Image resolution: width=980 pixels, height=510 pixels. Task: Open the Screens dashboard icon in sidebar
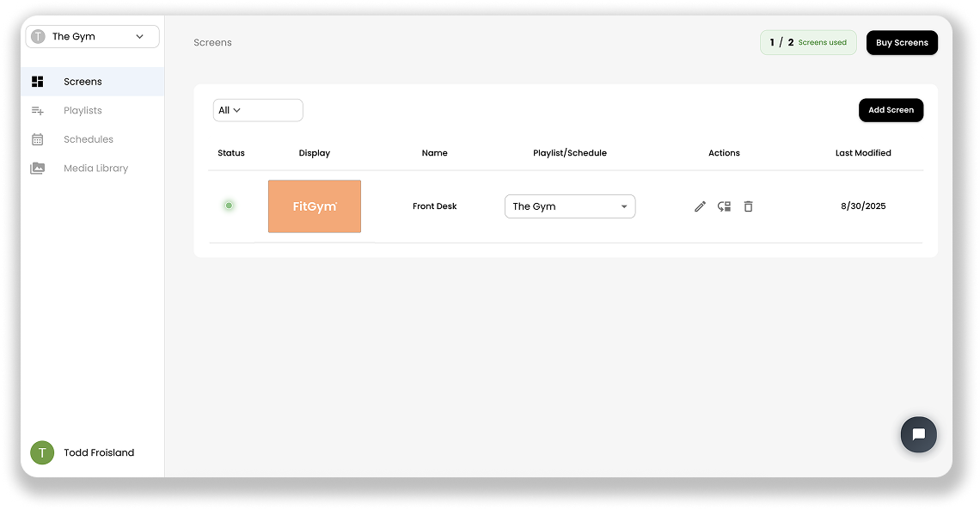pyautogui.click(x=38, y=81)
